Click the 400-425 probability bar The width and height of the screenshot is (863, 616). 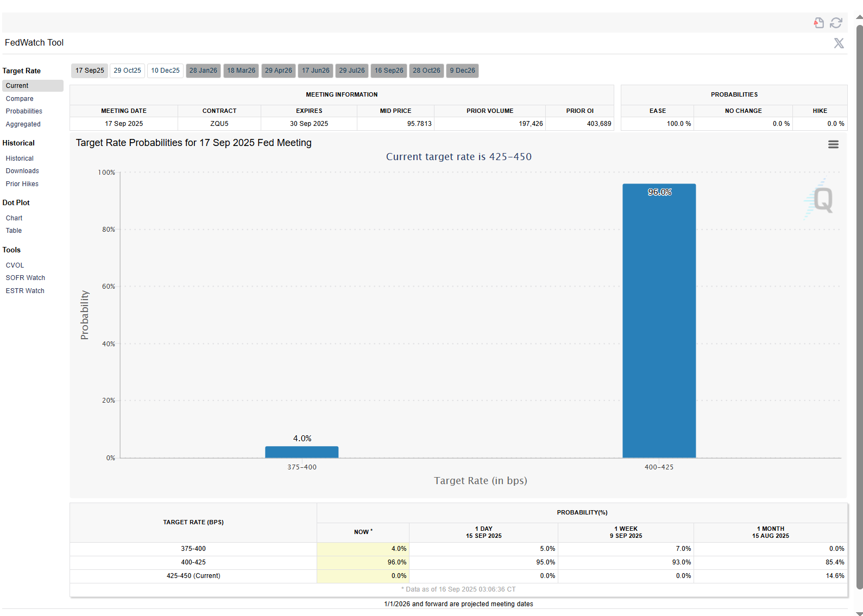click(659, 320)
